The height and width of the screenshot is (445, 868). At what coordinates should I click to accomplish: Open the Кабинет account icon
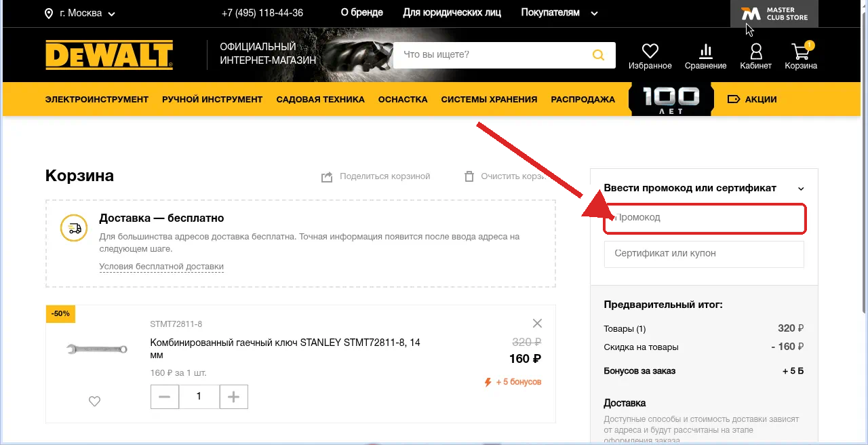755,51
